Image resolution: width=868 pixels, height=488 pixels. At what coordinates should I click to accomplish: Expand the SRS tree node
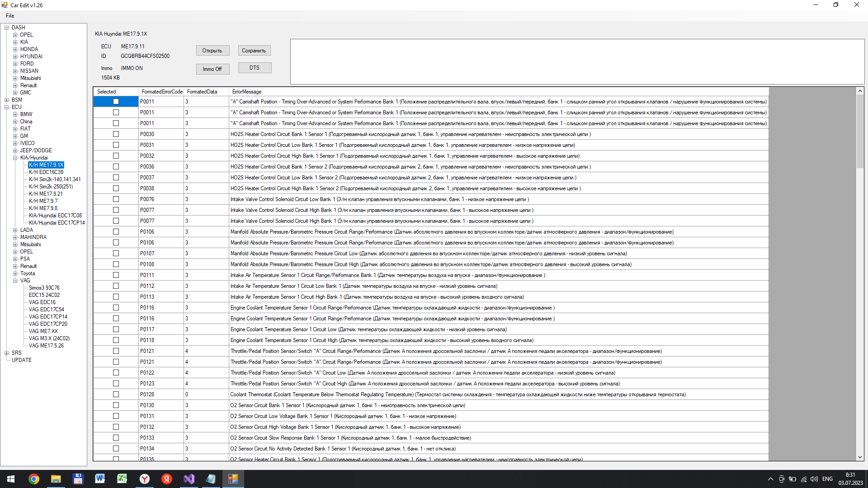pyautogui.click(x=7, y=353)
